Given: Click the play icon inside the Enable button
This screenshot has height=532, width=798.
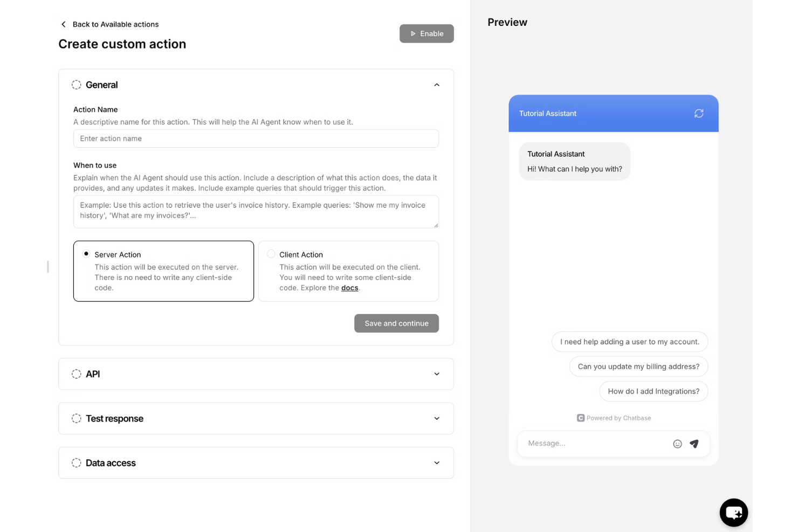Looking at the screenshot, I should tap(412, 33).
